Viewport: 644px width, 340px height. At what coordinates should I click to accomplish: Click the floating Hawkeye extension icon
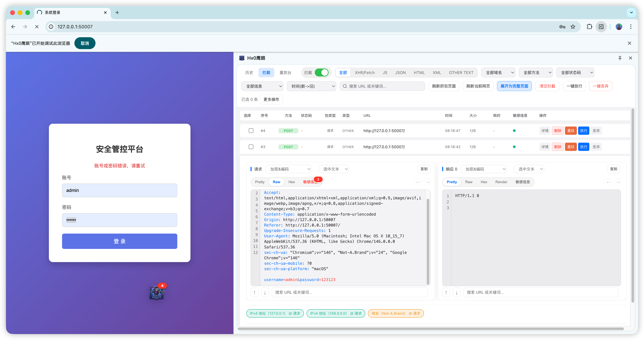point(157,292)
